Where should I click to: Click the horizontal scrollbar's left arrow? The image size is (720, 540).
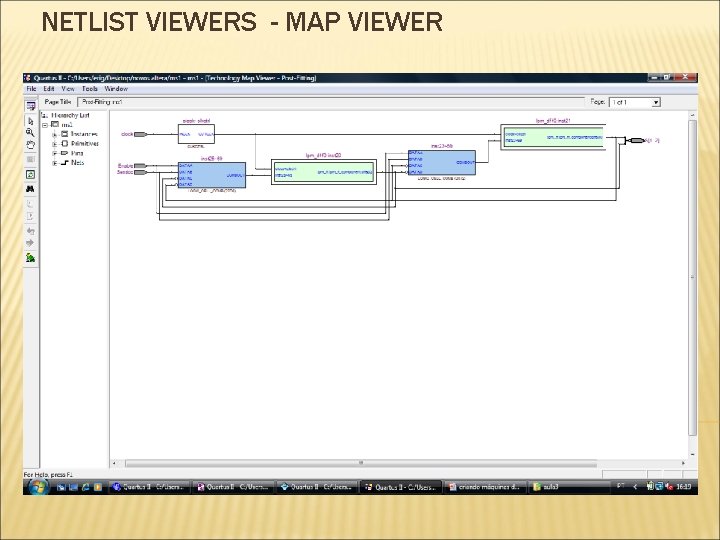[x=114, y=463]
